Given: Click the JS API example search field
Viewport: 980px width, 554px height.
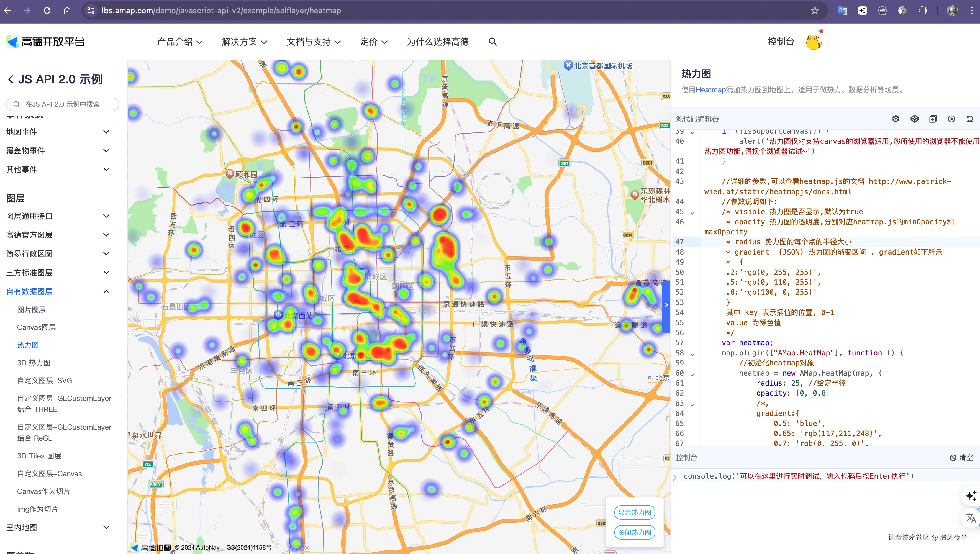Looking at the screenshot, I should (63, 104).
